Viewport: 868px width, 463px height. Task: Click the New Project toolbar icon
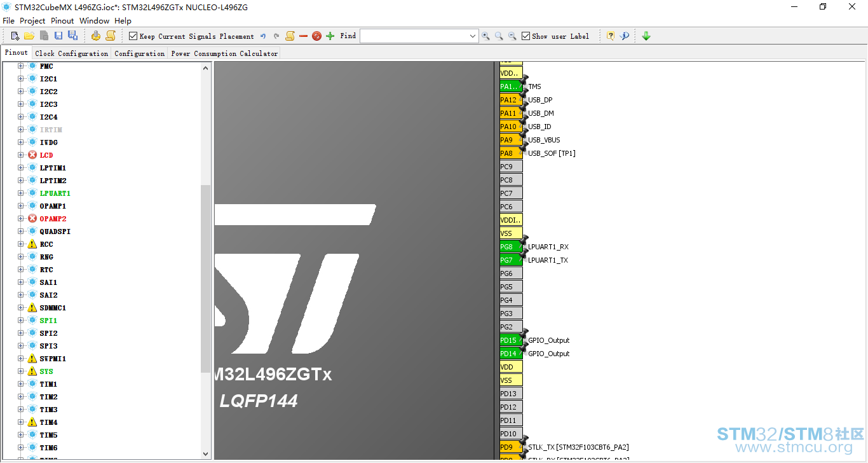click(15, 36)
